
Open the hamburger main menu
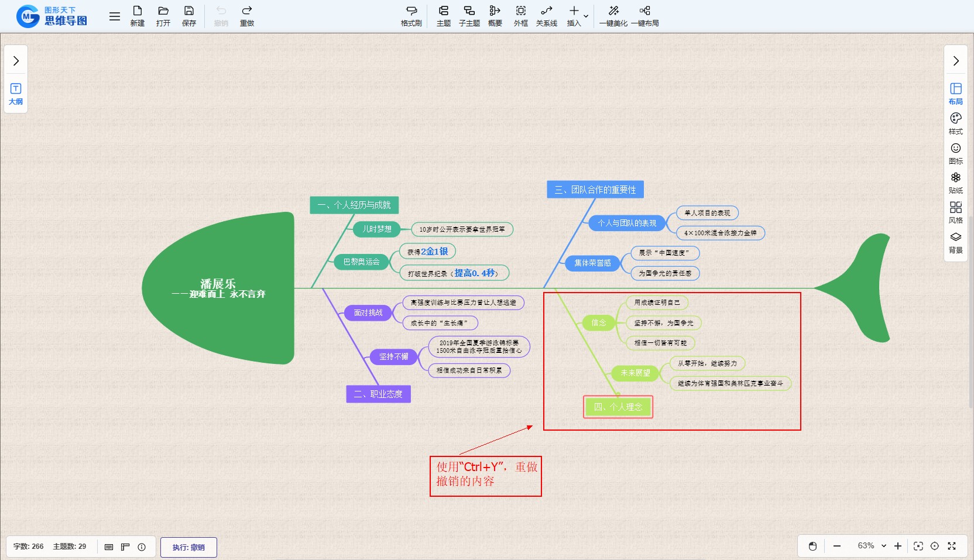(115, 16)
